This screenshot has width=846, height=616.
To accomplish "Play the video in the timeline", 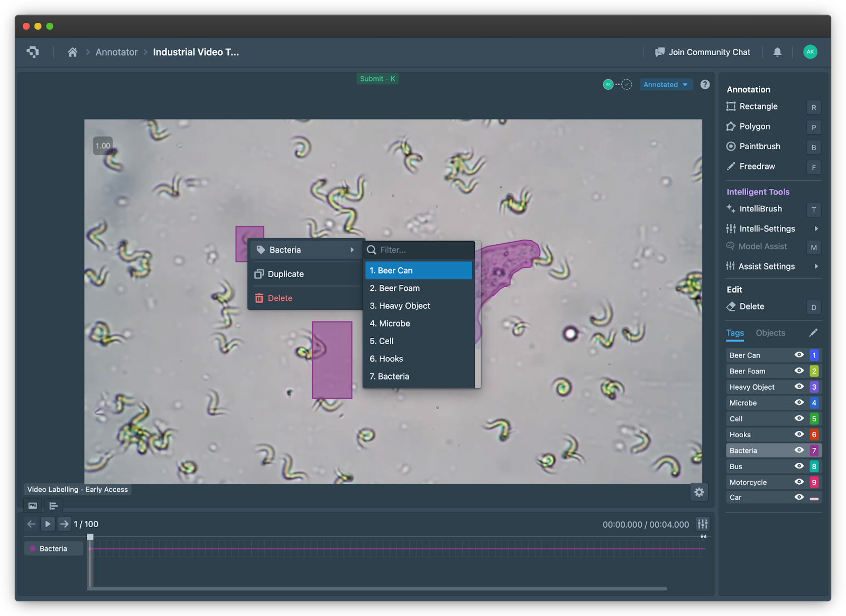I will click(48, 523).
